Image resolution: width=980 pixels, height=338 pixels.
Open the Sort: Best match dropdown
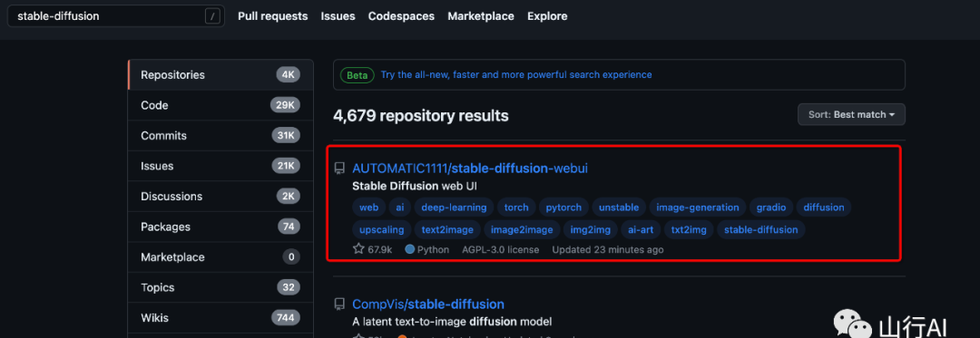[851, 115]
